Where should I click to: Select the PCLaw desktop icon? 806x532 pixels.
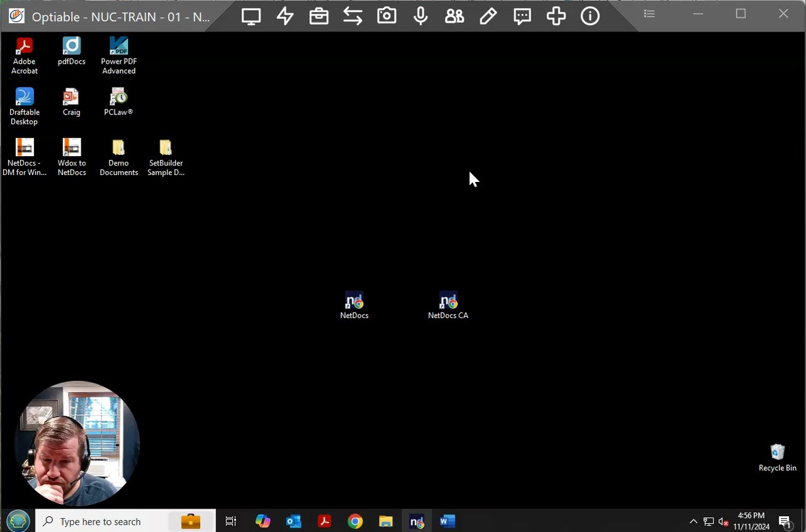(118, 102)
